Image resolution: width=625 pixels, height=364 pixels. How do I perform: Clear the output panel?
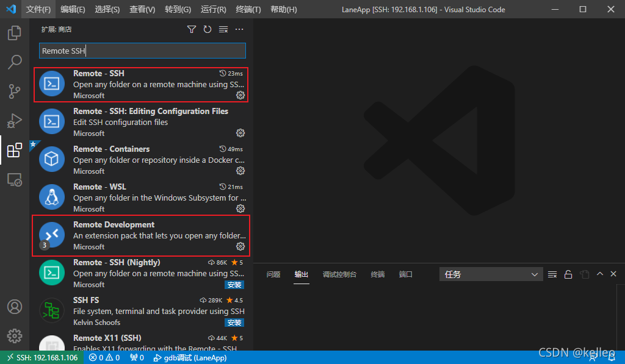552,274
